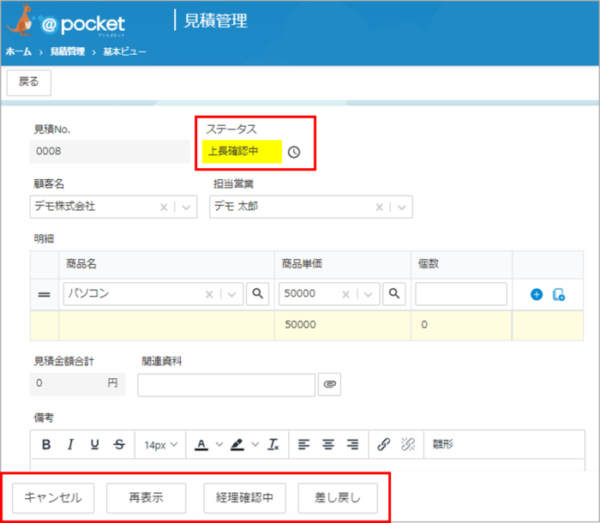Clear the 50000 unit price selection
Viewport: 600px width, 523px height.
pyautogui.click(x=346, y=295)
